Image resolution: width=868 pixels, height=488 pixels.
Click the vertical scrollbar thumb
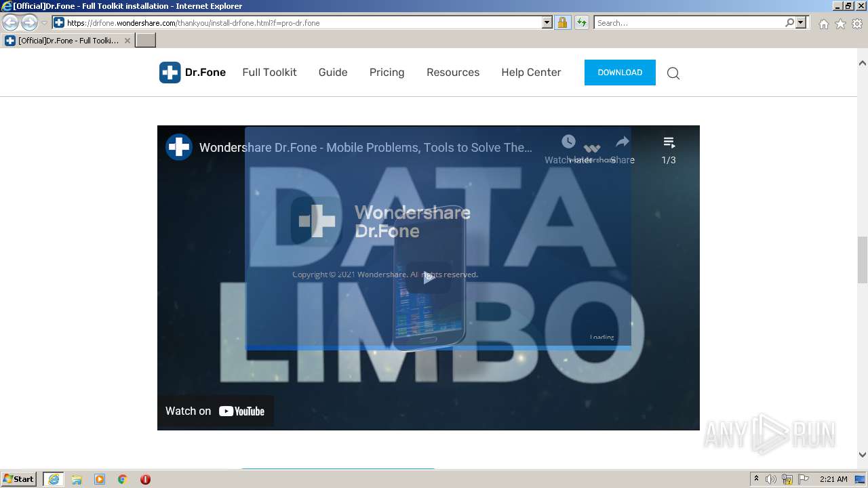[x=863, y=260]
